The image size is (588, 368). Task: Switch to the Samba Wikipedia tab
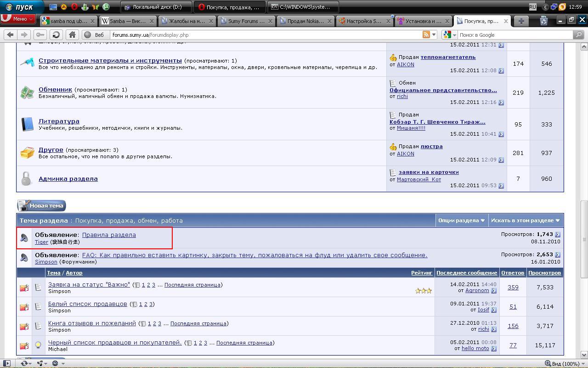point(127,21)
